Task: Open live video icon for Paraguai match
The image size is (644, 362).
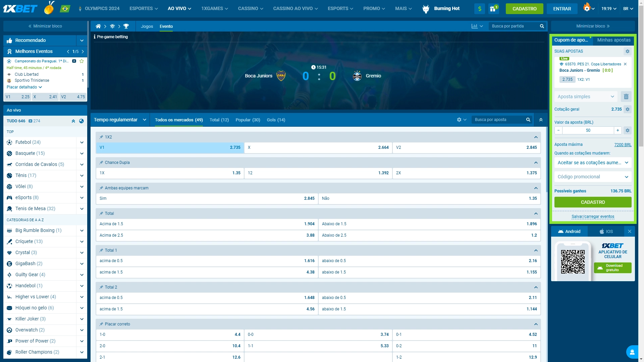Action: [x=74, y=61]
